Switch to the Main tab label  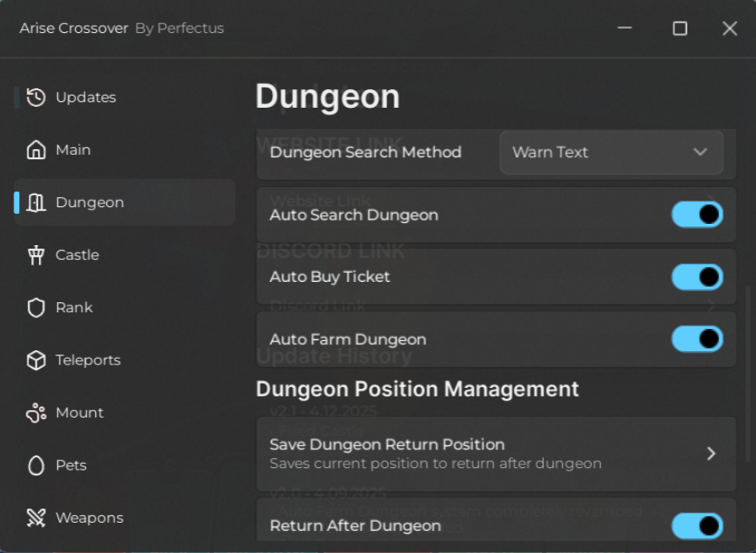coord(73,150)
